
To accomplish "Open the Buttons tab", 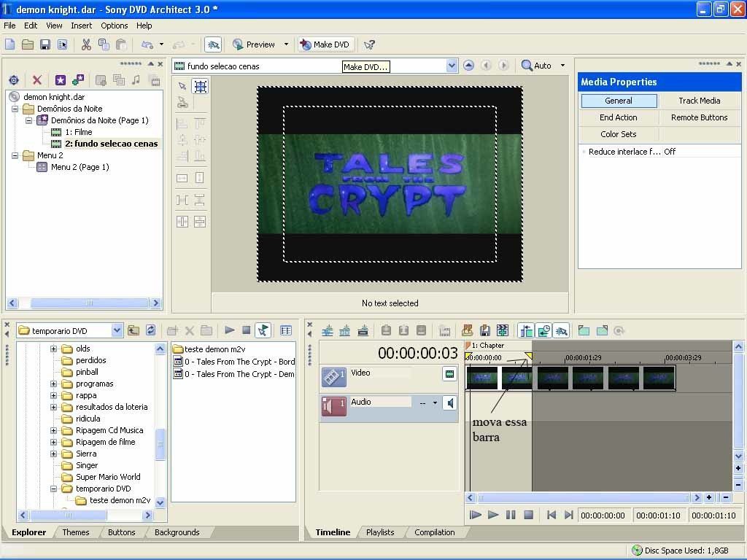I will [122, 532].
